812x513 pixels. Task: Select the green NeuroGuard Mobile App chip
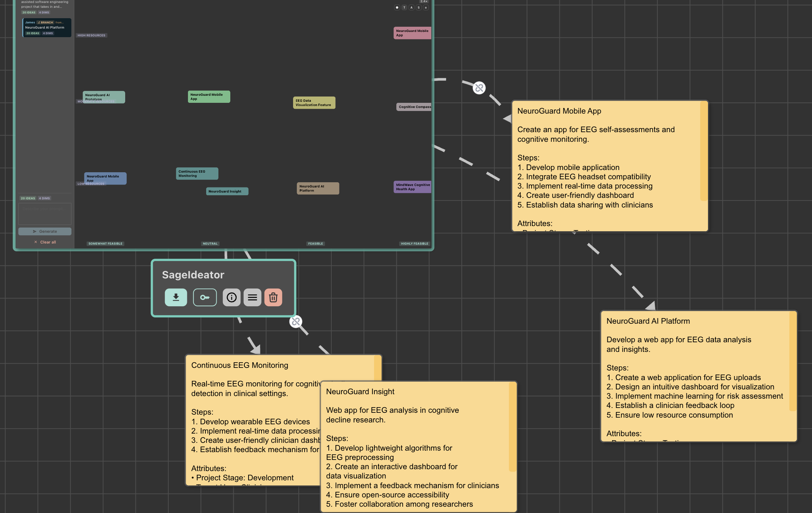click(x=209, y=97)
